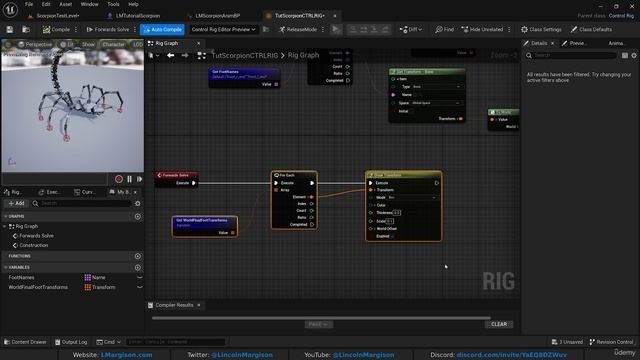
Task: Open My Blueprint settings gear
Action: click(x=138, y=203)
